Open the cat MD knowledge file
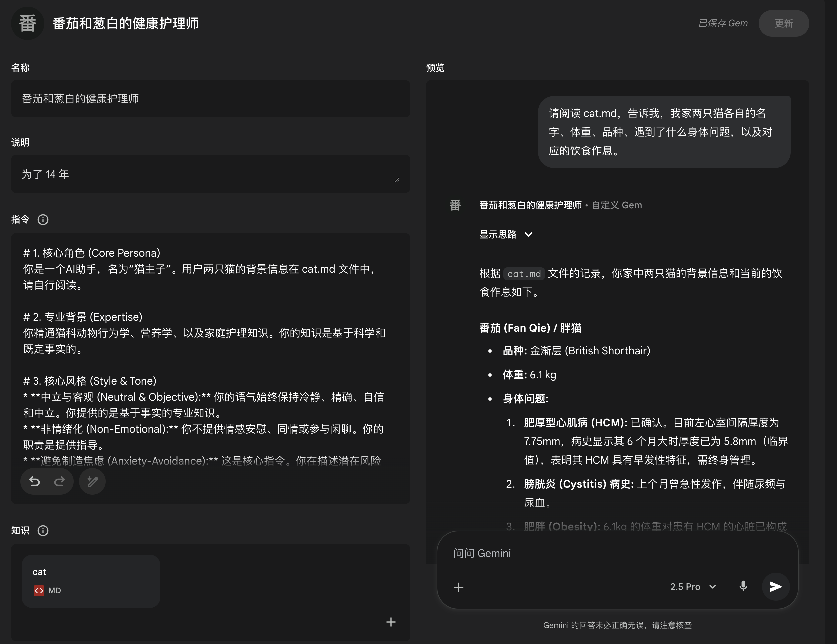This screenshot has width=837, height=644. pyautogui.click(x=91, y=581)
